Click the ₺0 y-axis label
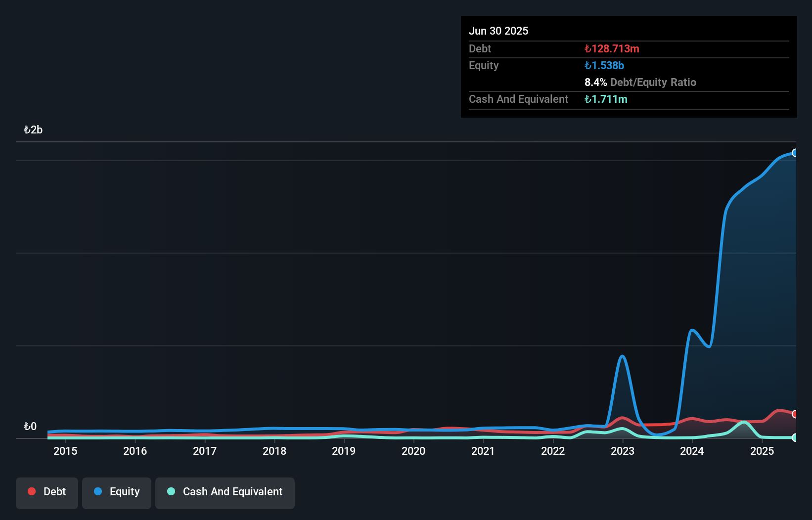The width and height of the screenshot is (812, 520). 30,426
